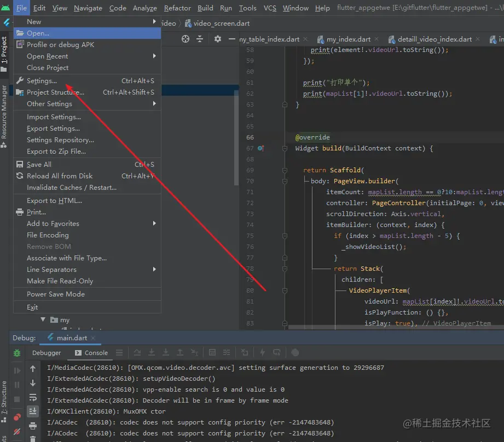This screenshot has height=442, width=504.
Task: Click the green bug rerun debug icon
Action: (17, 353)
